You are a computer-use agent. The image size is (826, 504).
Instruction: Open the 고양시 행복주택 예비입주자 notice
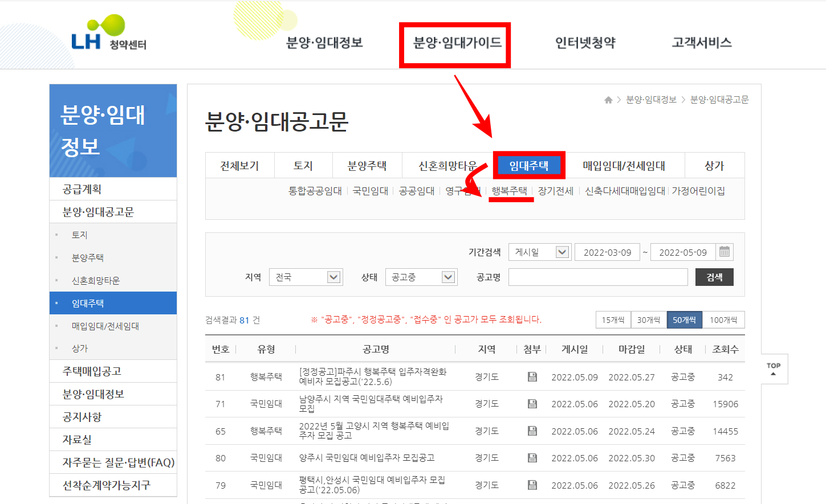[x=374, y=431]
